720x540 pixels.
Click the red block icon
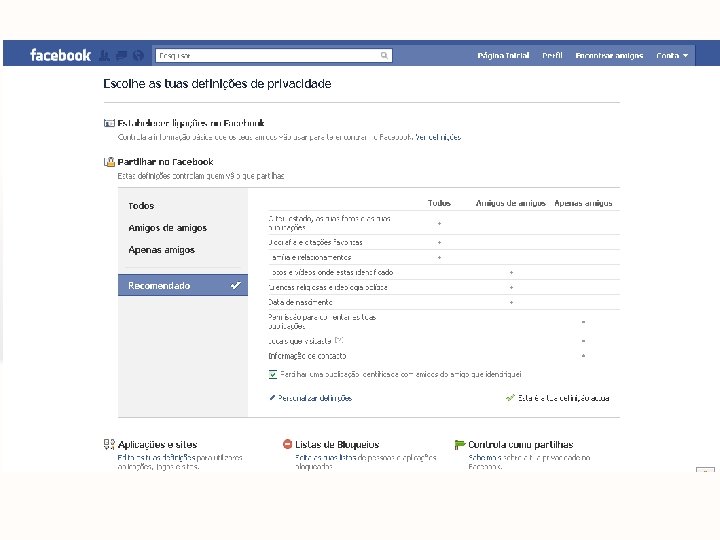287,444
